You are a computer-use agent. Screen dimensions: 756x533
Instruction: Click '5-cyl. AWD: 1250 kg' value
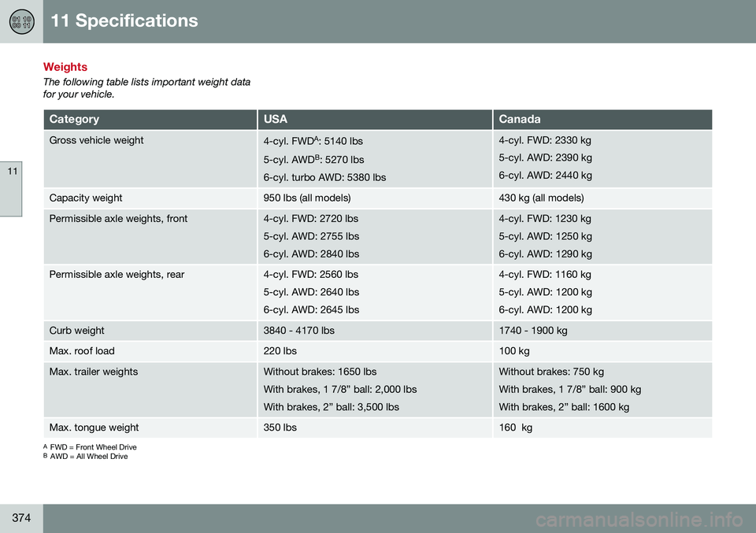[x=545, y=237]
